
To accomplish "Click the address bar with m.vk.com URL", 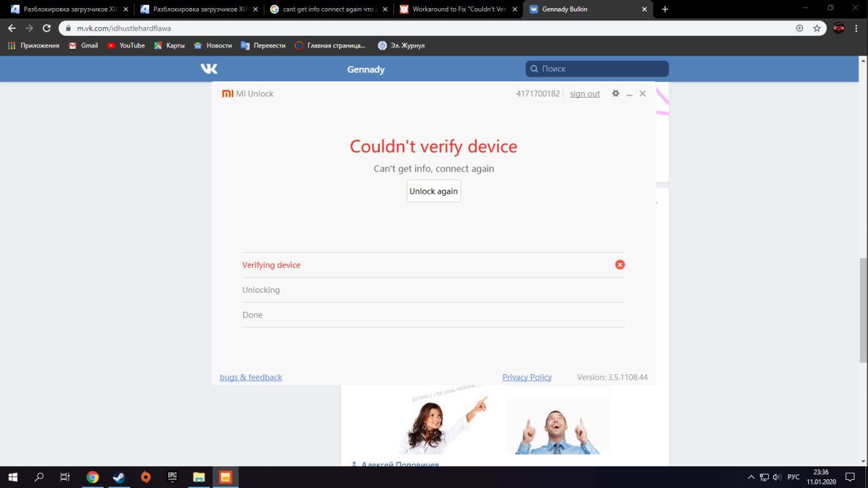I will (x=434, y=28).
